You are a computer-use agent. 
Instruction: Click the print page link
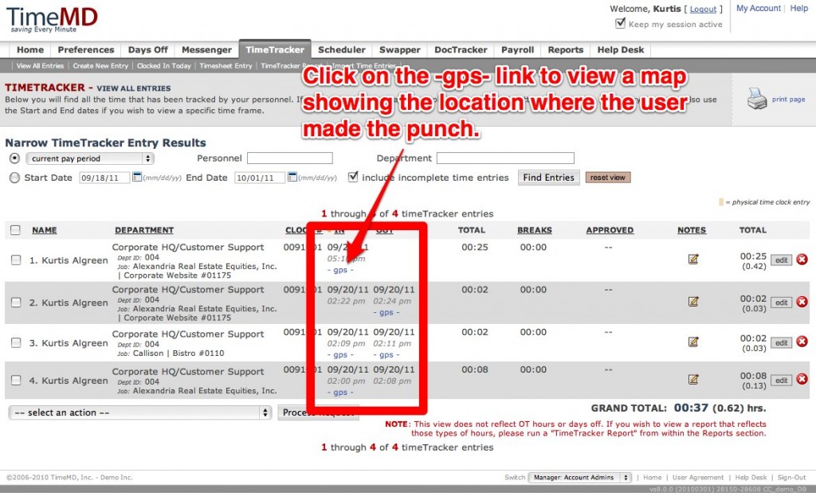tap(788, 99)
